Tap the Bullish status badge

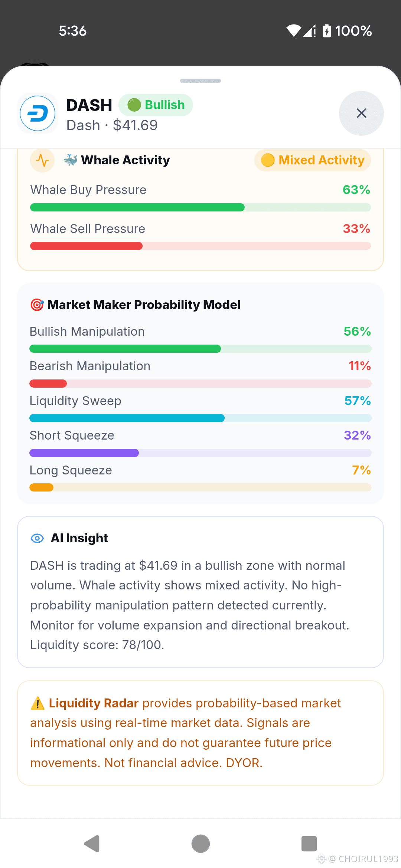(156, 105)
